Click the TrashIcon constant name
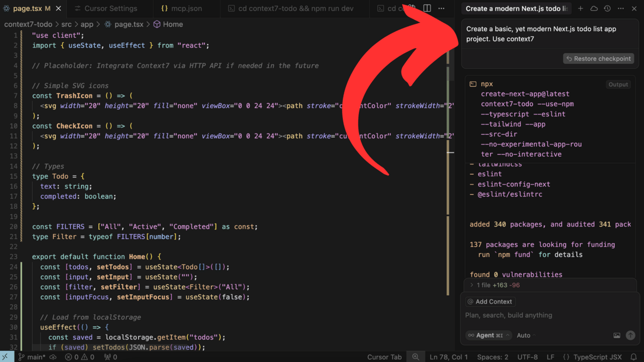The width and height of the screenshot is (644, 362). click(74, 96)
